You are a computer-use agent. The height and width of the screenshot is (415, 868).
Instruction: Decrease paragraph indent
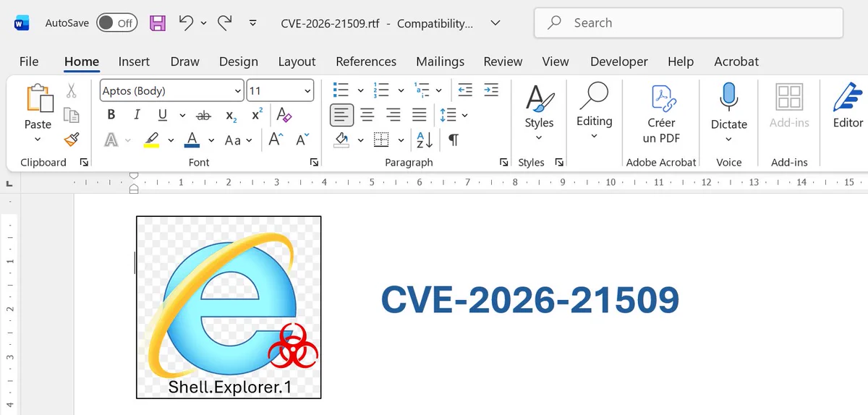click(x=465, y=90)
